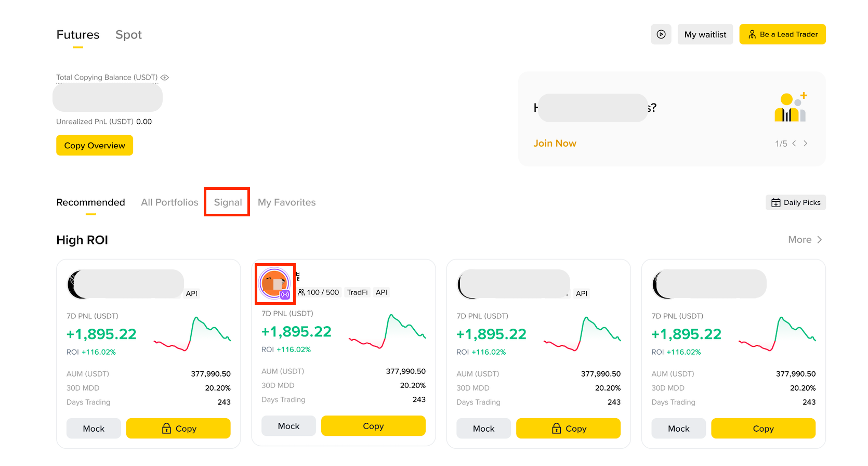868x466 pixels.
Task: Open My waitlist
Action: 705,34
